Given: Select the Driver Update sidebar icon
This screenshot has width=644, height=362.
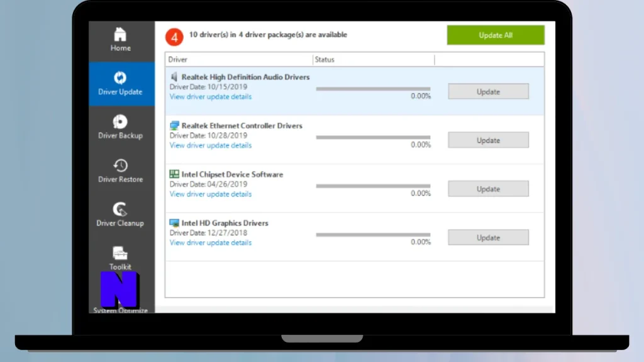Looking at the screenshot, I should [x=120, y=77].
